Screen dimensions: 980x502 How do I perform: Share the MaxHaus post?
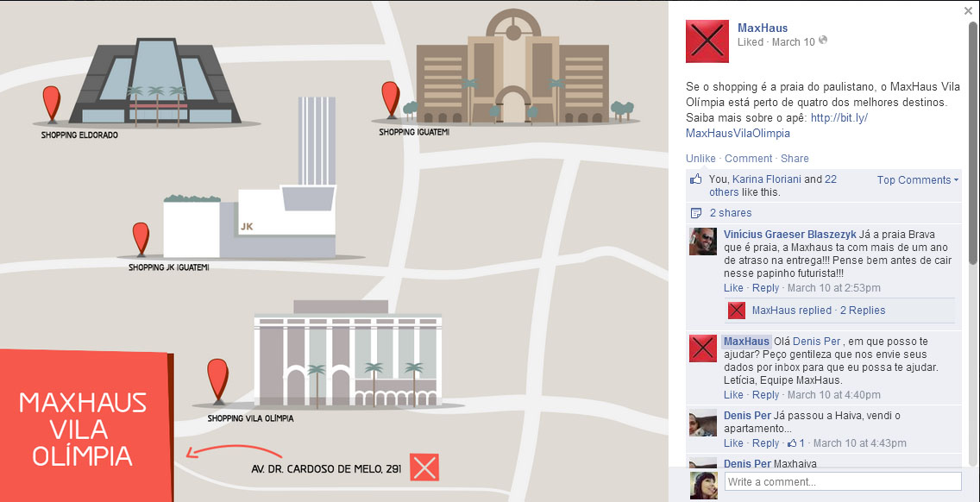tap(795, 158)
